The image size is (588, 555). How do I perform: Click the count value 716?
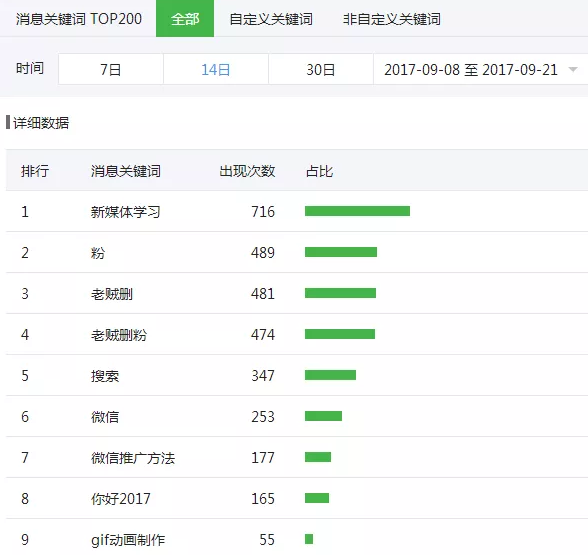pyautogui.click(x=263, y=212)
